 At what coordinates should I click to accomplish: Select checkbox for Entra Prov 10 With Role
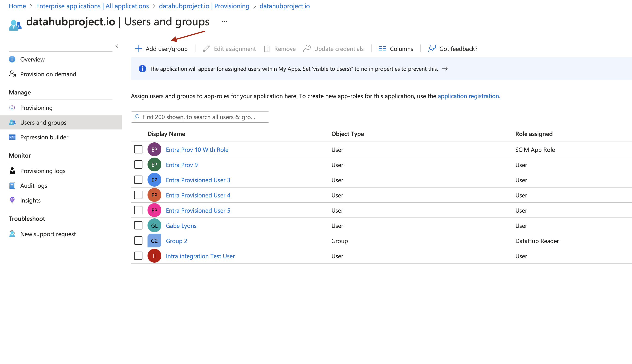(x=138, y=150)
